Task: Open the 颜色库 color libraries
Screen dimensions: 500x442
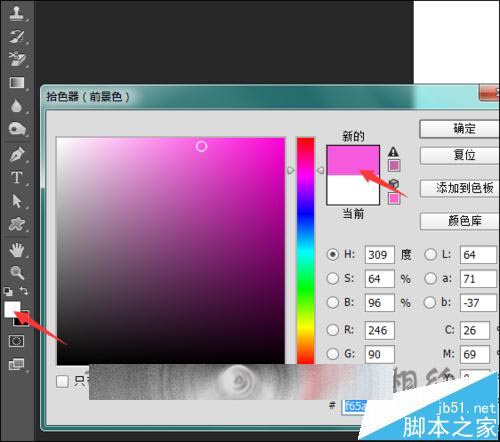Action: [x=460, y=221]
